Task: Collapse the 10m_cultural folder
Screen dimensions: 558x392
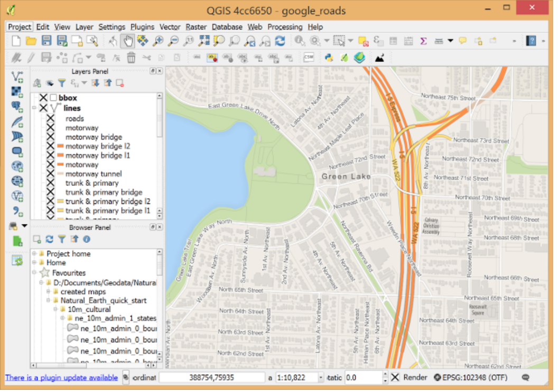Action: [x=55, y=310]
